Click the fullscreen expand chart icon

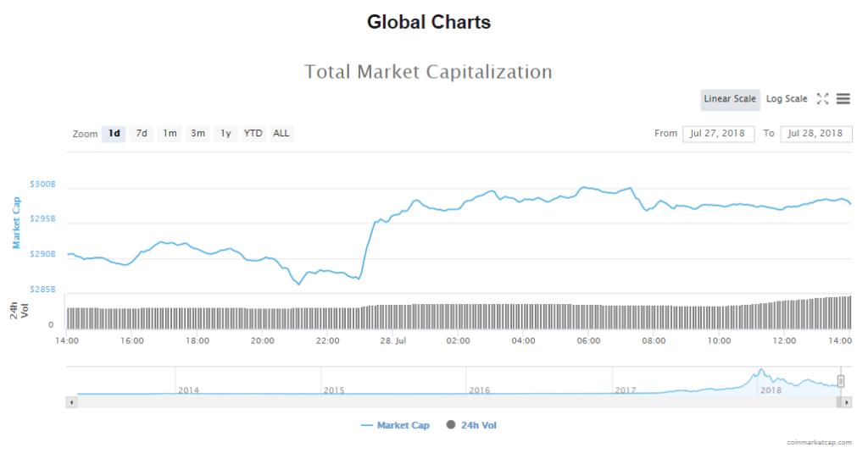[822, 99]
